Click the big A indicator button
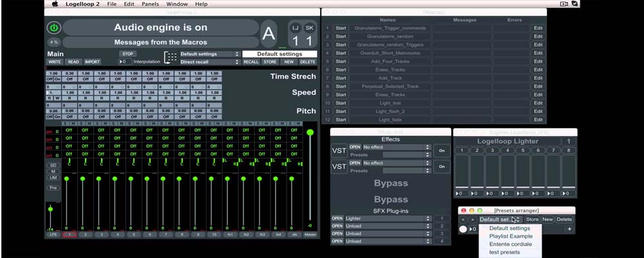The width and height of the screenshot is (644, 258). pos(269,34)
